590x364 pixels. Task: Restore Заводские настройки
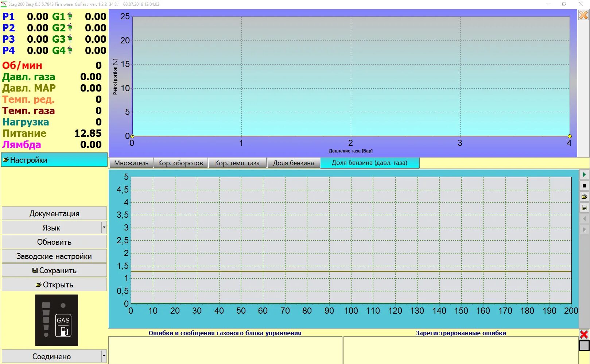tap(54, 256)
